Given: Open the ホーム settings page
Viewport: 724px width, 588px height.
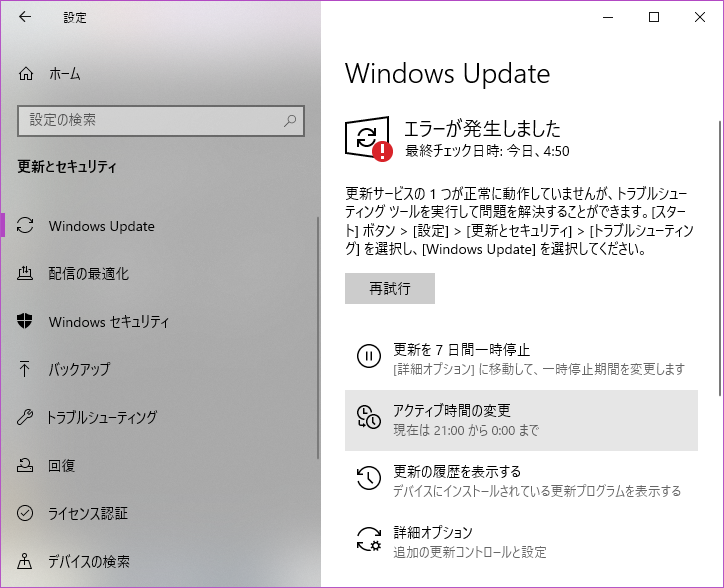Looking at the screenshot, I should tap(160, 73).
